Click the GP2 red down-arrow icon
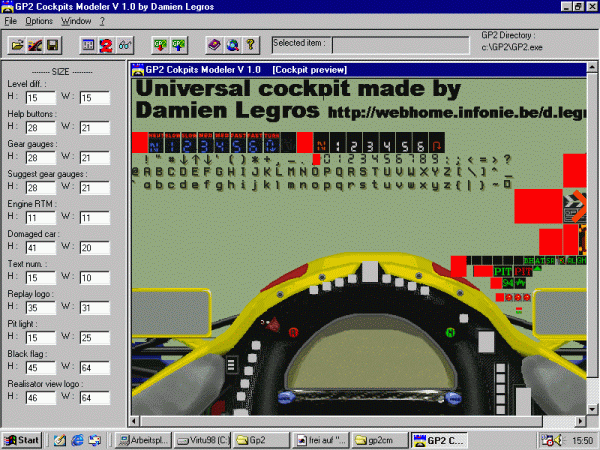Screen dimensions: 600x450 (x=160, y=45)
